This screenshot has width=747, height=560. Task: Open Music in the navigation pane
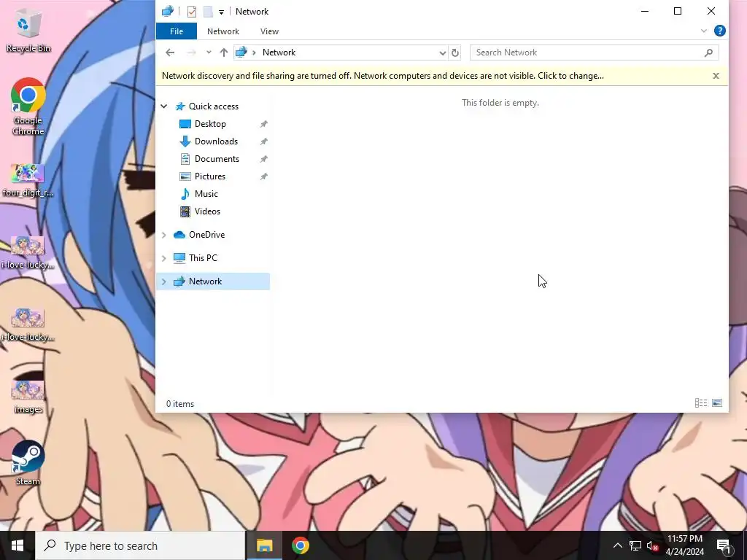pos(206,194)
